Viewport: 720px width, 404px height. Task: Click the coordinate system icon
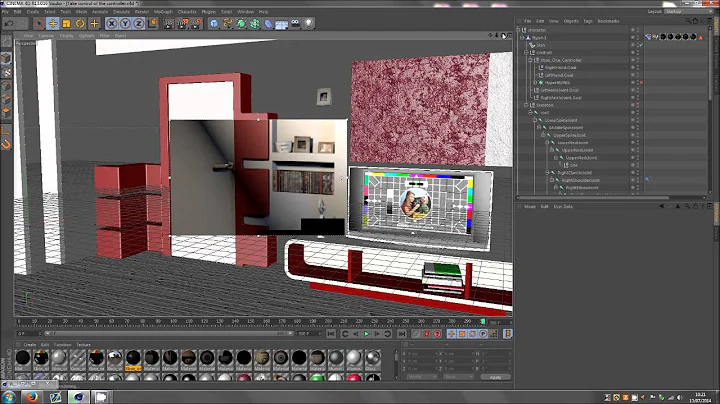152,23
